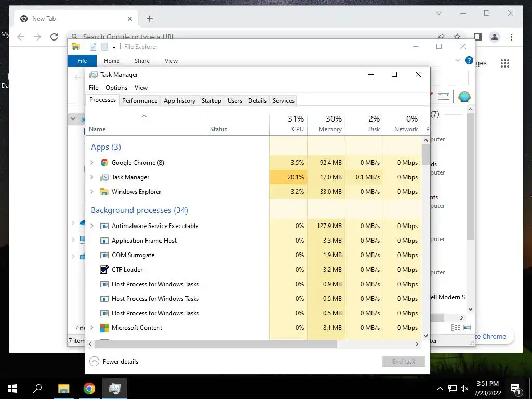Open the Details tab
532x399 pixels.
tap(257, 100)
